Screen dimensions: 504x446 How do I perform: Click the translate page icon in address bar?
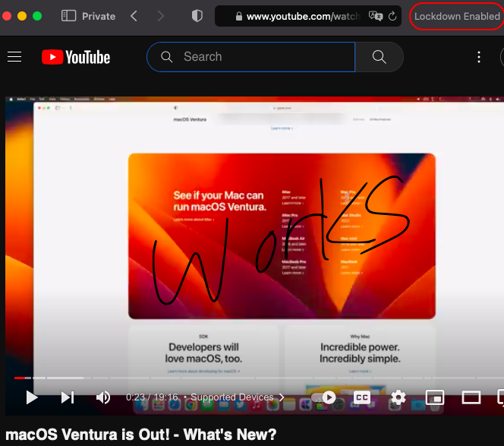pos(376,16)
